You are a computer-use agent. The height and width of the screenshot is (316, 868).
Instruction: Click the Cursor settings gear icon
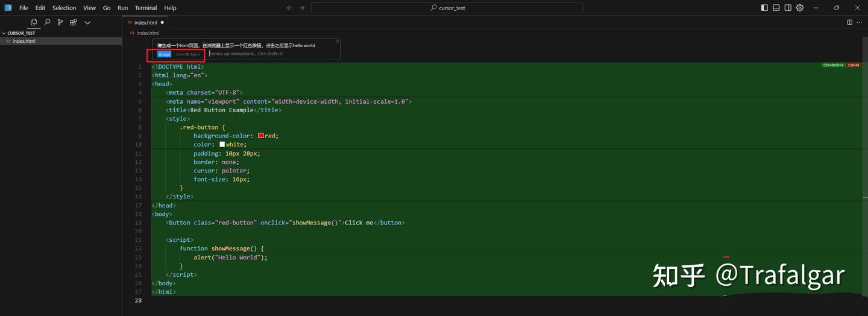pyautogui.click(x=800, y=8)
